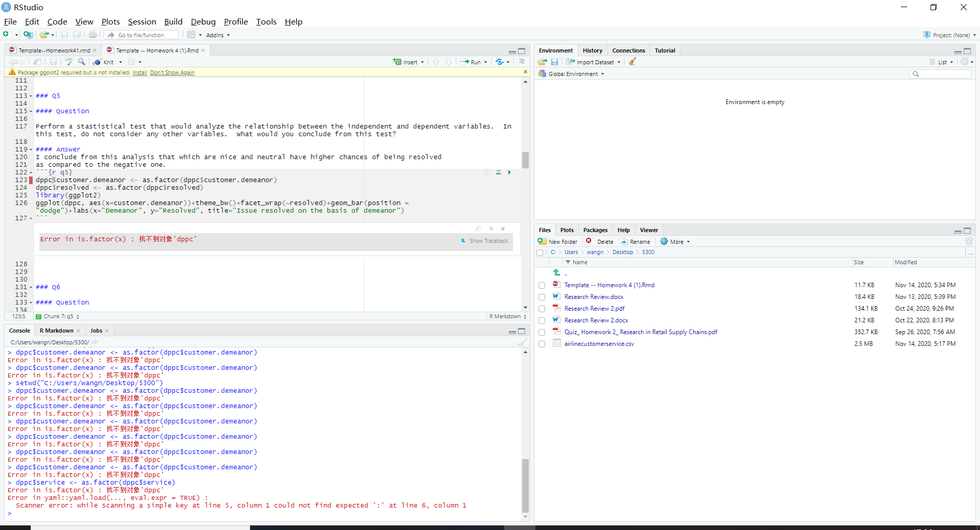Save the current Rmd document from the editor toolbar
The image size is (980, 530).
tap(53, 62)
